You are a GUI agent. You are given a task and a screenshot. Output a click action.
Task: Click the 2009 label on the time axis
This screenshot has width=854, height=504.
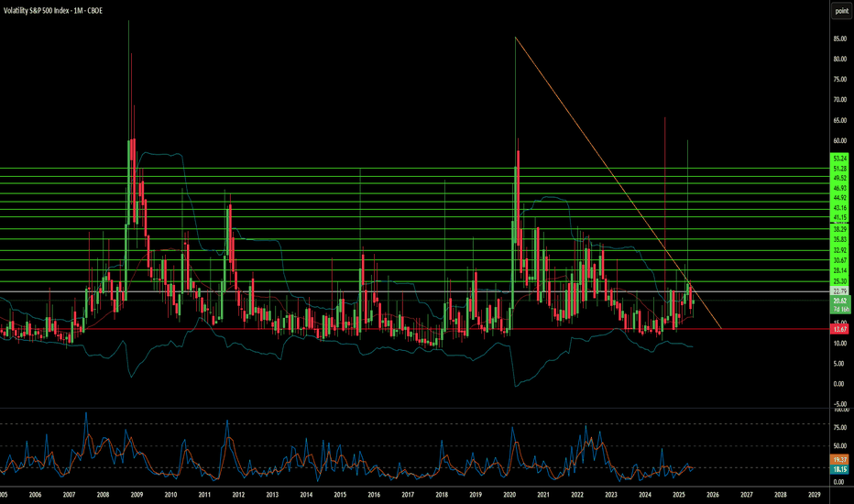point(137,495)
